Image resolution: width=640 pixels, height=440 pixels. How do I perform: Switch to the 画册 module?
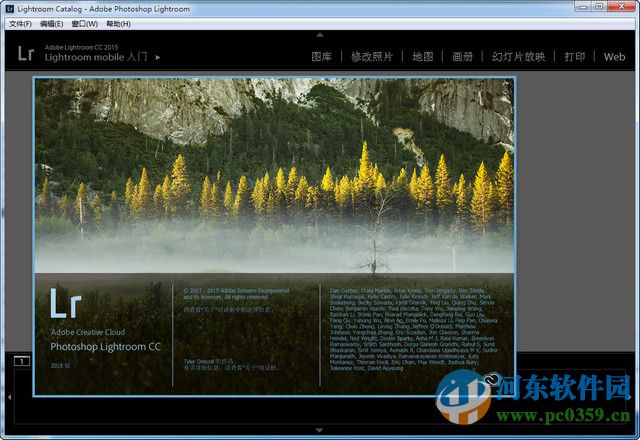point(462,57)
